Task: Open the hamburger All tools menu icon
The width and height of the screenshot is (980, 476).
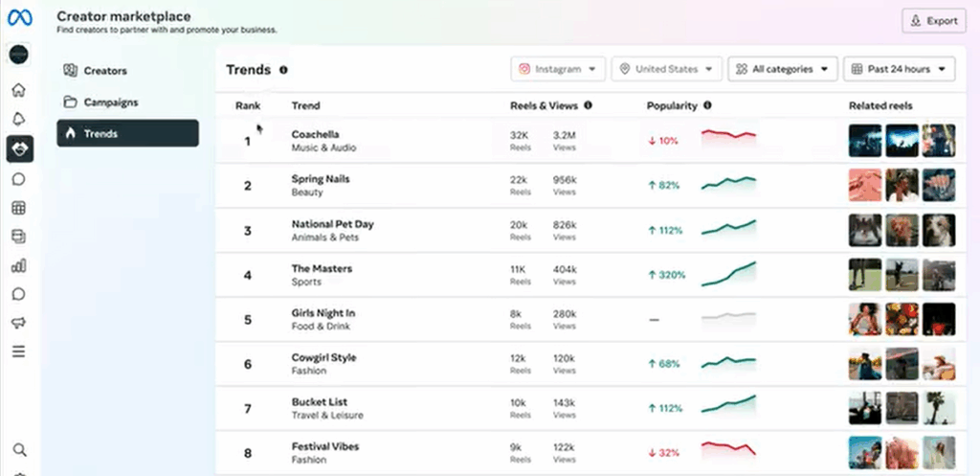Action: coord(18,351)
